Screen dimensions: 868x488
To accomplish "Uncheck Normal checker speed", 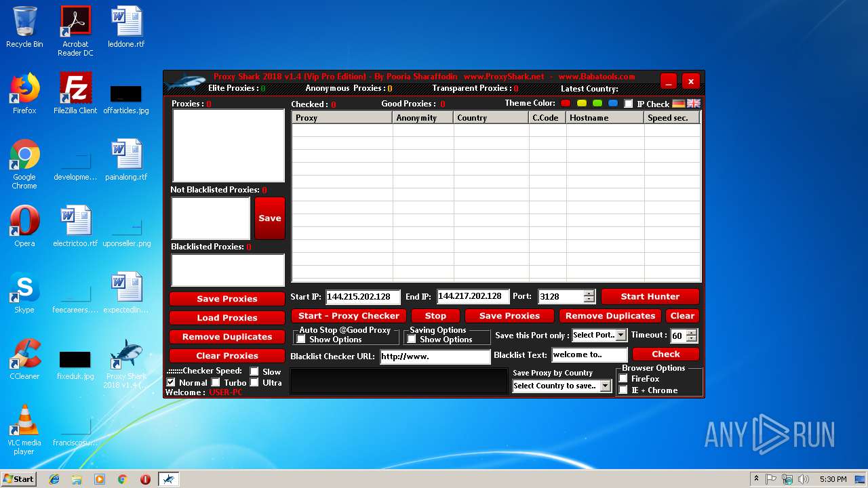I will pos(171,382).
